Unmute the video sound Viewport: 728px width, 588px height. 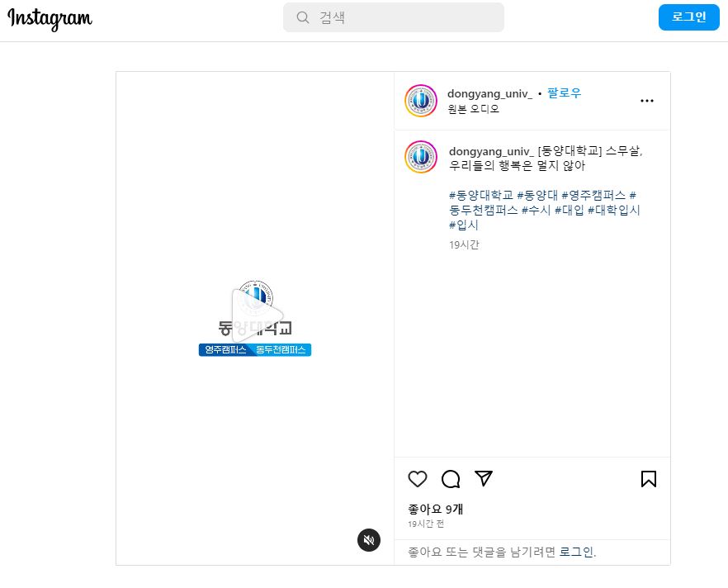coord(369,540)
